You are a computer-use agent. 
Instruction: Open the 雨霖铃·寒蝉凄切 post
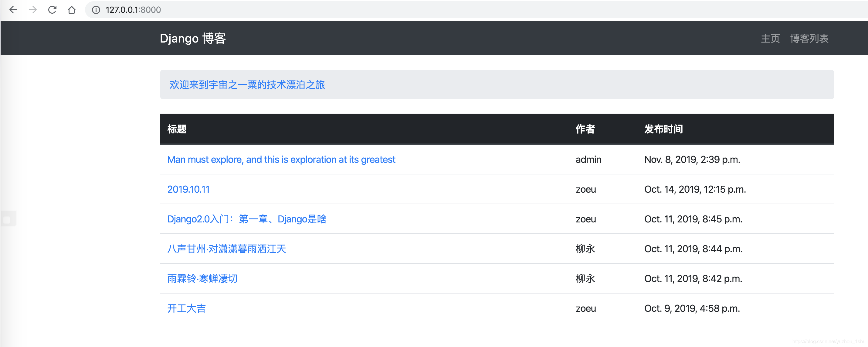202,279
